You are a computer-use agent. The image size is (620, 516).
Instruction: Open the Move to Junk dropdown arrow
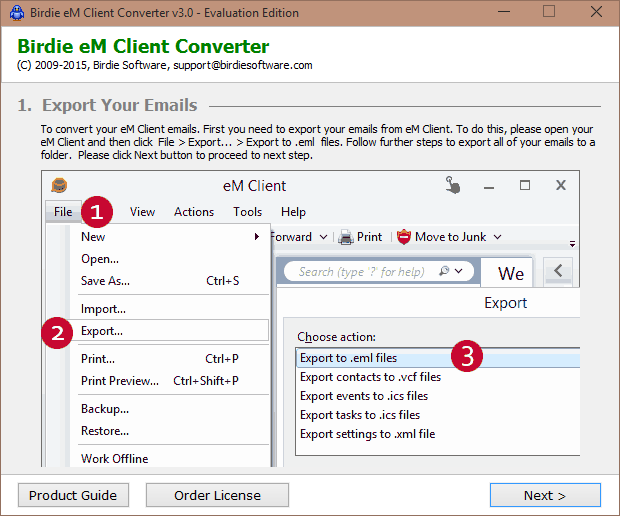click(x=497, y=237)
